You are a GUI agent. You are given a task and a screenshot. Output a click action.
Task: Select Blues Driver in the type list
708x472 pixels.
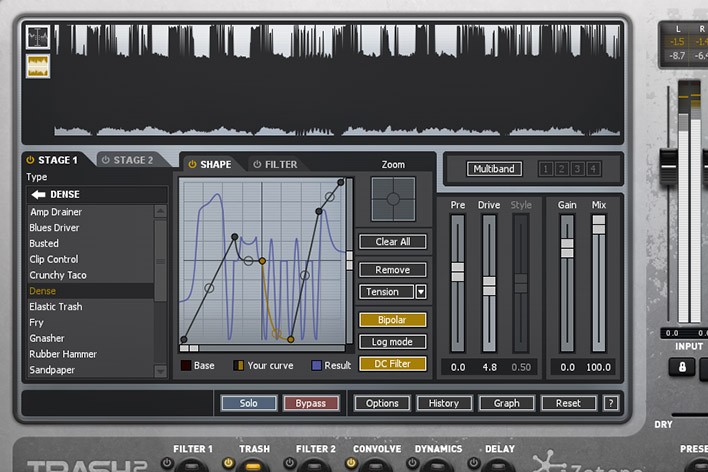coord(90,228)
